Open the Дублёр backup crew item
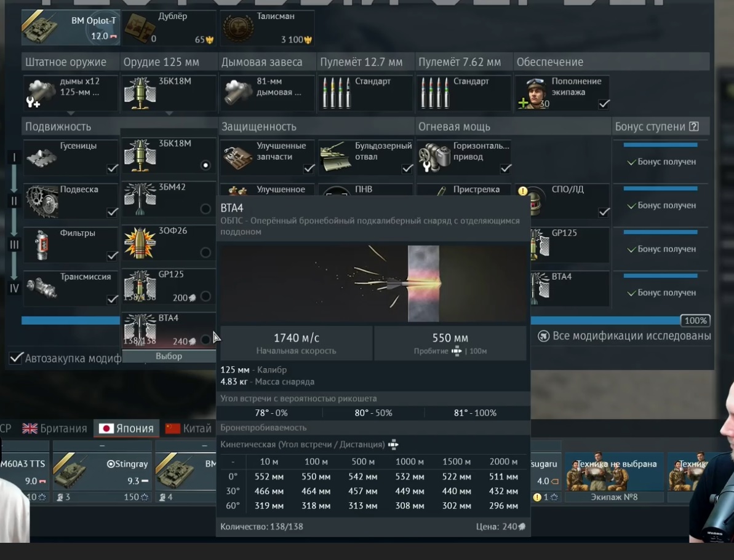 pos(169,28)
